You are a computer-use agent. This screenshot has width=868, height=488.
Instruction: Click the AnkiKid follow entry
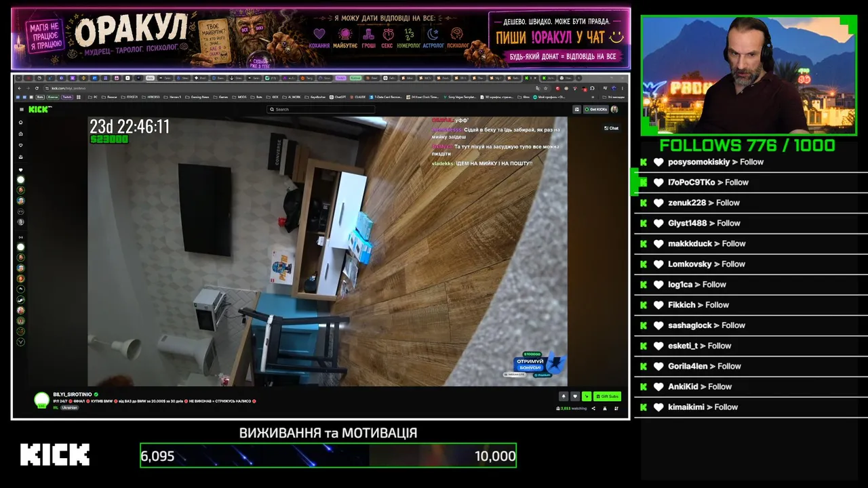(x=751, y=386)
